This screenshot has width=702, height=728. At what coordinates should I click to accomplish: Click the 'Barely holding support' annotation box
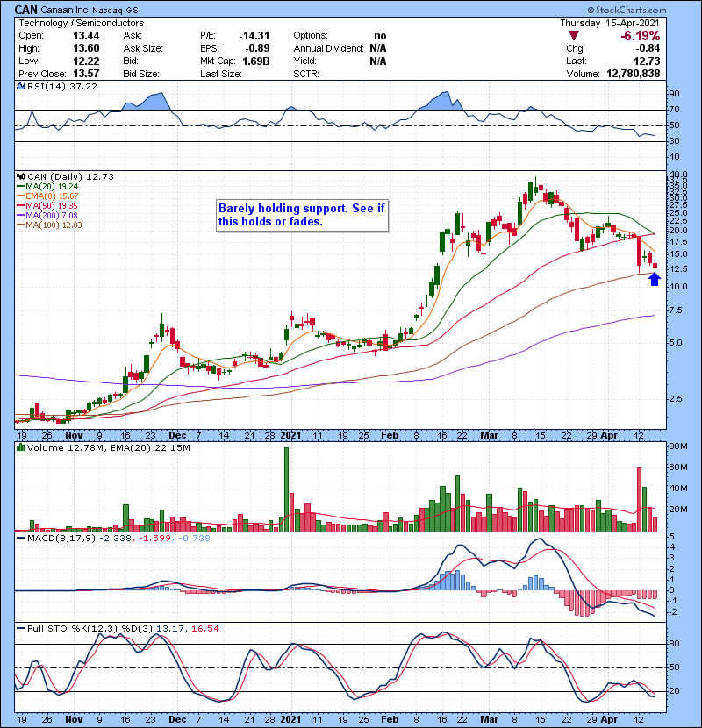tap(302, 215)
